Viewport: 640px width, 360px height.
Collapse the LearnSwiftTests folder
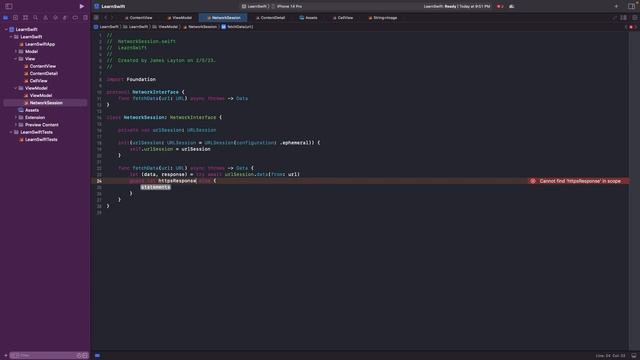(11, 132)
